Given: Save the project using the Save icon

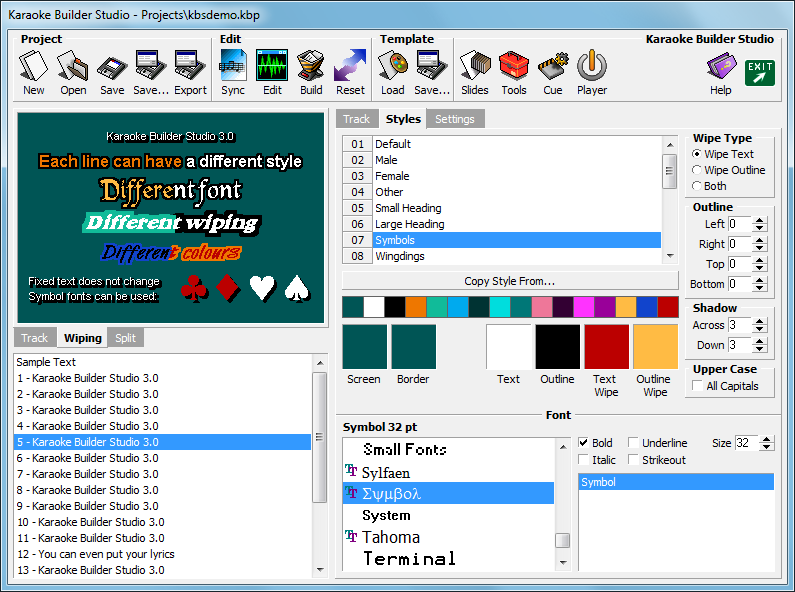Looking at the screenshot, I should 112,73.
